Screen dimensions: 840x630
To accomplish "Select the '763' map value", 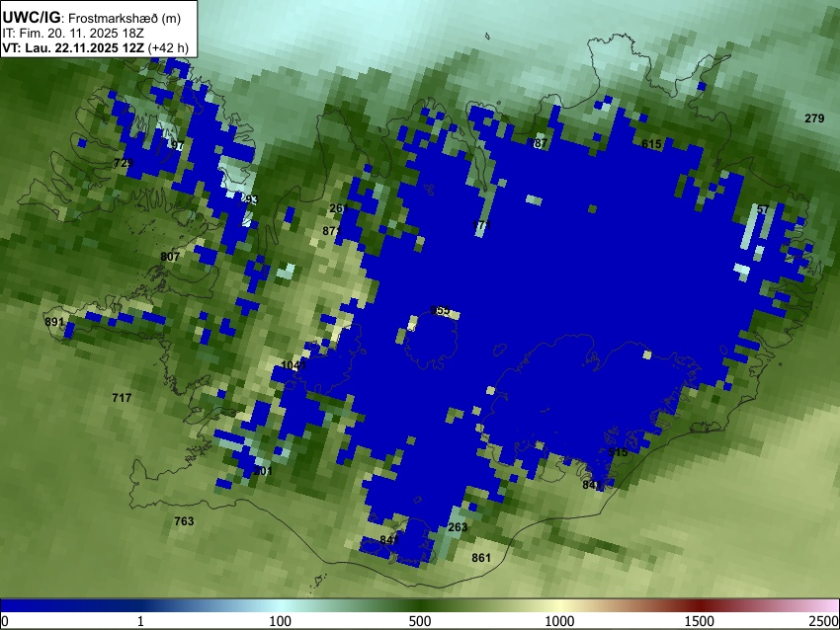I will (184, 520).
